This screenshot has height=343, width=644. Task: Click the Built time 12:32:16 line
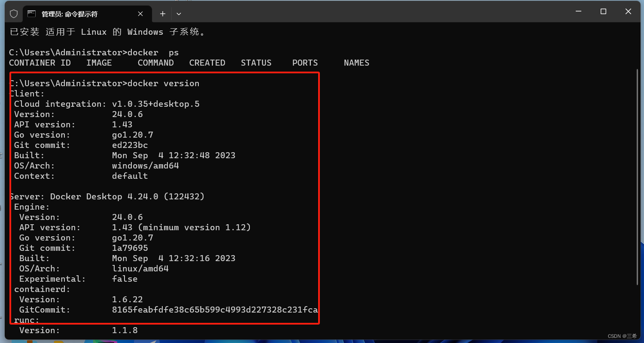point(174,258)
